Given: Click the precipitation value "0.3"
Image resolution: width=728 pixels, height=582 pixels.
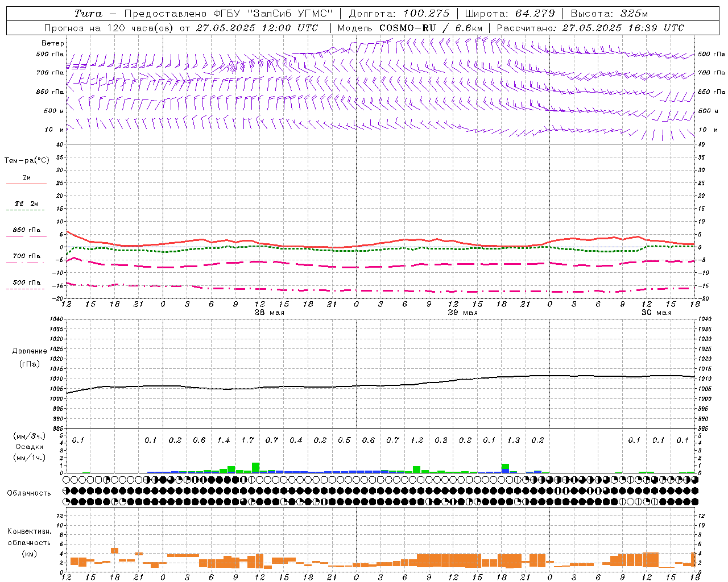Looking at the screenshot, I should 441,440.
